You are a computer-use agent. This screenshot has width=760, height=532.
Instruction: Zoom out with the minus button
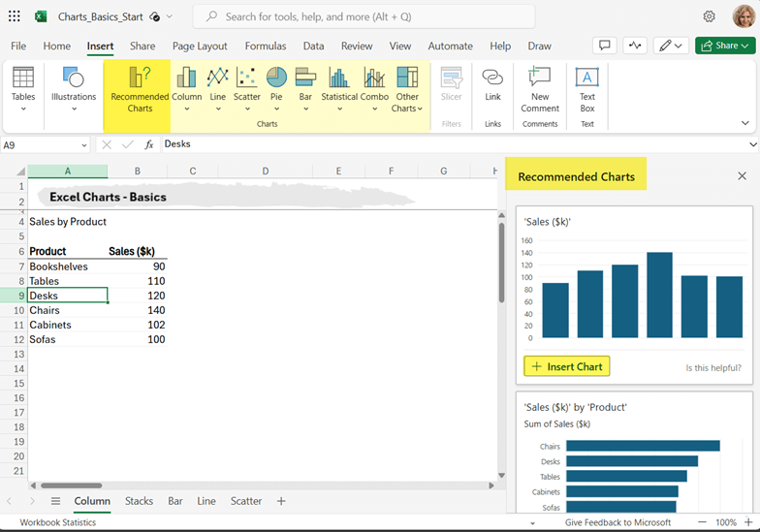coord(702,522)
